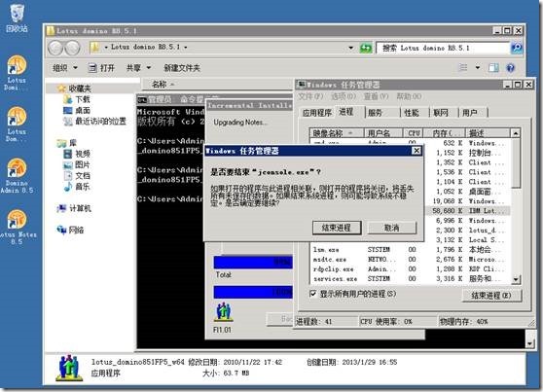Select the msdtc.exe process row
Screen dimensions: 543x392
[409, 260]
